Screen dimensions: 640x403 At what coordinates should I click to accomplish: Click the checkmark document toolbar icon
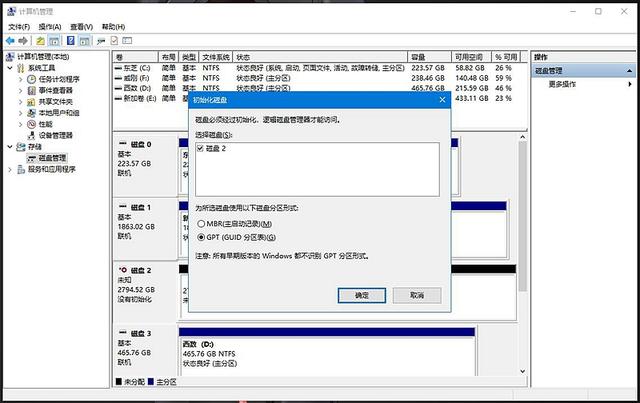click(x=114, y=40)
